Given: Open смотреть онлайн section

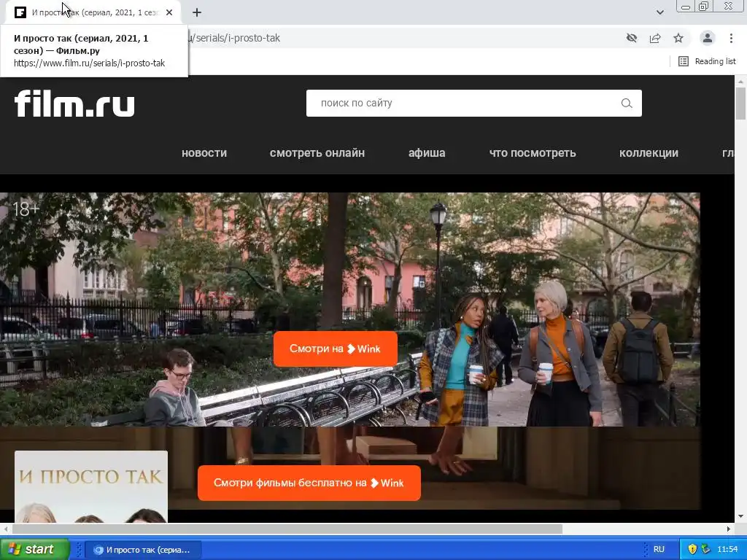Looking at the screenshot, I should click(x=317, y=153).
